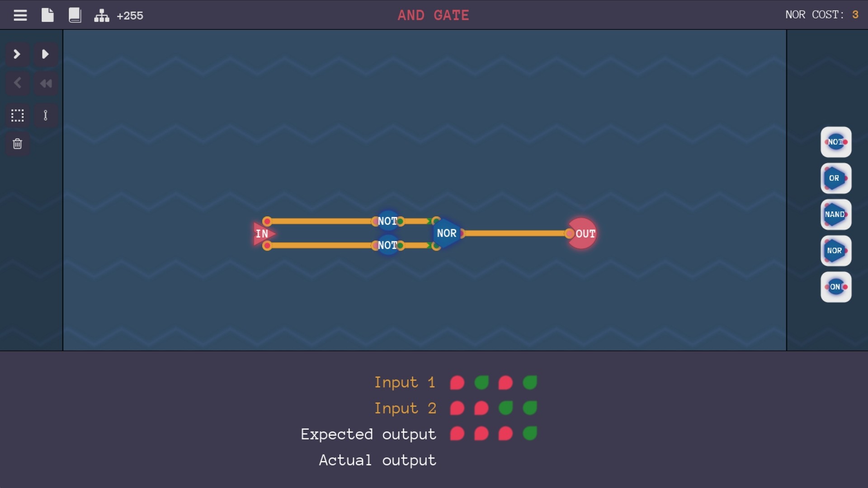Click the +255 counter text
This screenshot has width=868, height=488.
pyautogui.click(x=130, y=16)
